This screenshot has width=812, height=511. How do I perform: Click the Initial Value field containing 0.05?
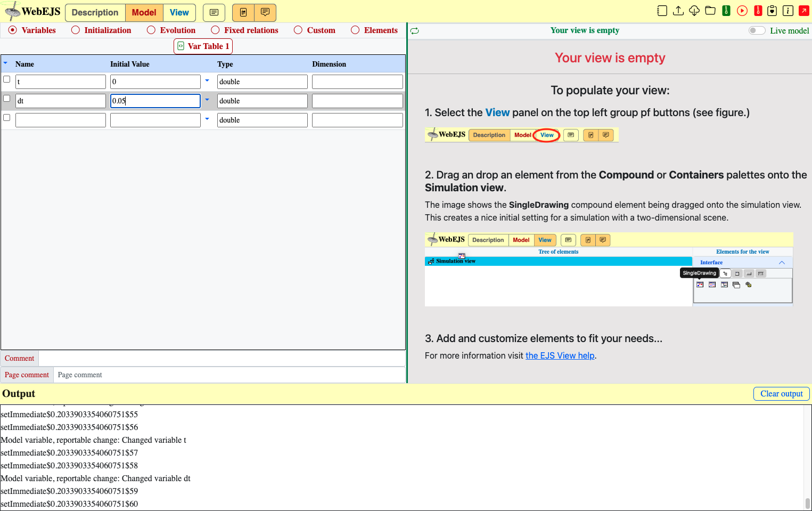coord(155,101)
